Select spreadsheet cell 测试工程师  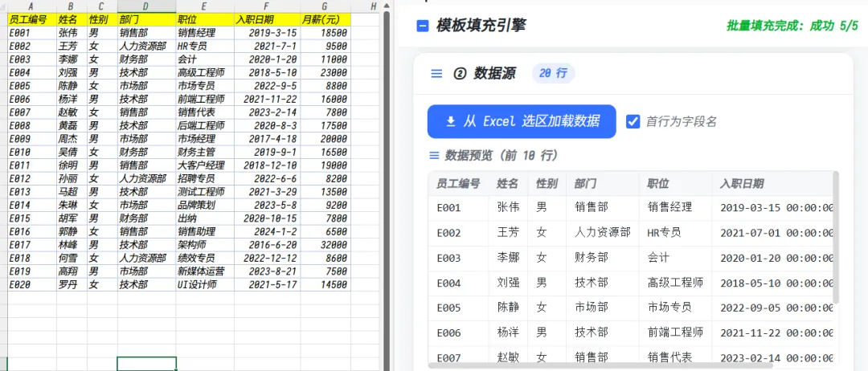coord(205,192)
